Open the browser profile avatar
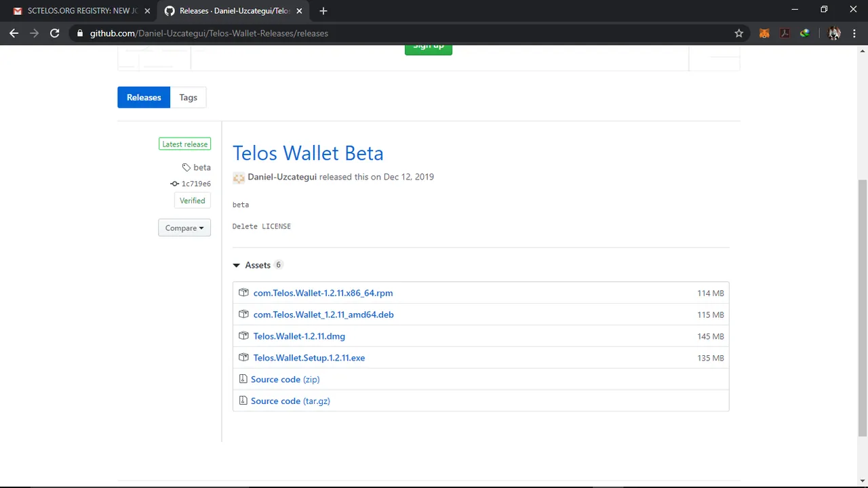 (835, 33)
